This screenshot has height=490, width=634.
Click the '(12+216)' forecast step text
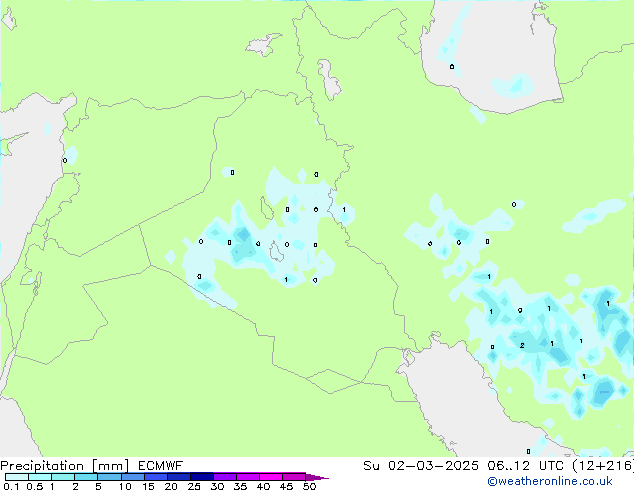point(603,466)
